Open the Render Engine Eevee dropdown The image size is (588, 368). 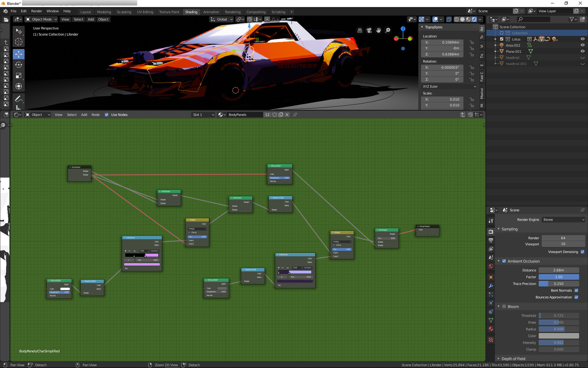[564, 220]
